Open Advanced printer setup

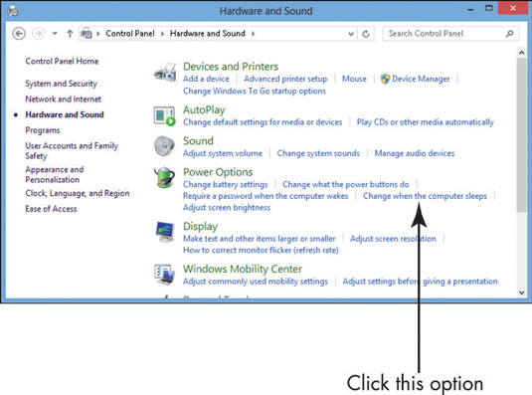[x=285, y=79]
